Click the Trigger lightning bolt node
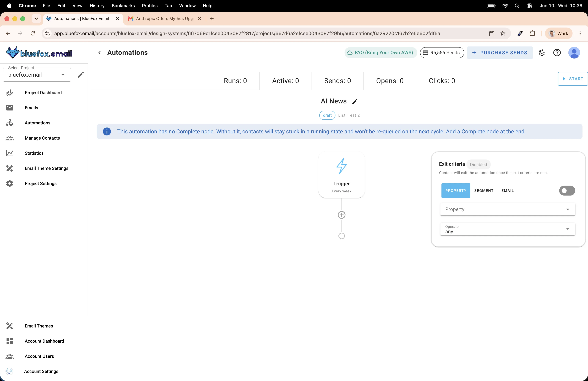588x381 pixels. click(341, 174)
